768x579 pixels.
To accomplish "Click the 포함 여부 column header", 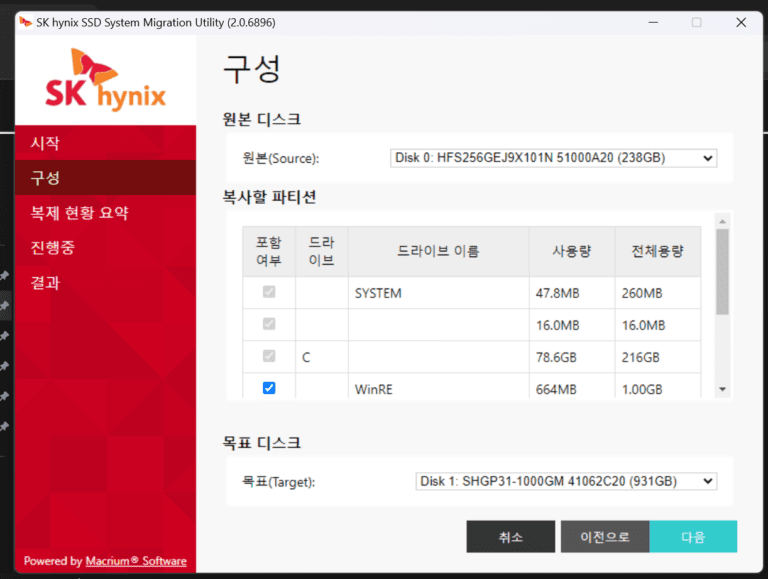I will pyautogui.click(x=269, y=251).
